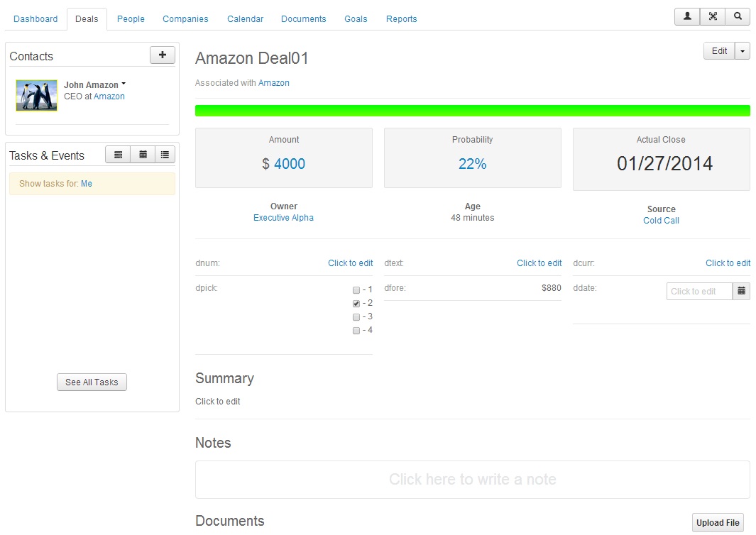
Task: Click the Upload File button
Action: pos(718,522)
